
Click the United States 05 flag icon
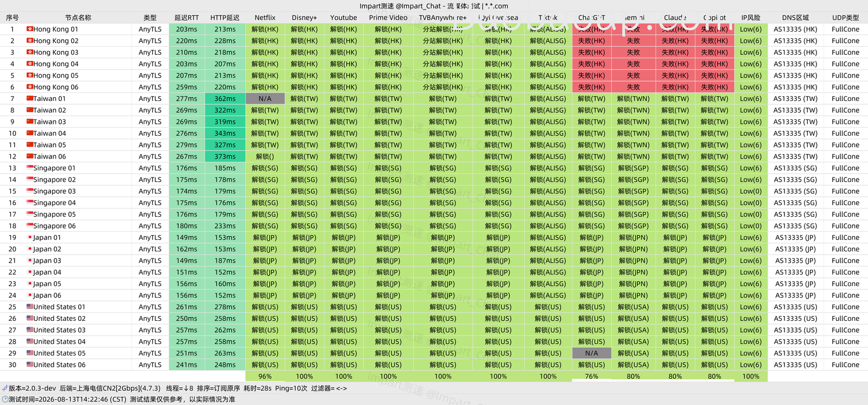click(x=30, y=353)
